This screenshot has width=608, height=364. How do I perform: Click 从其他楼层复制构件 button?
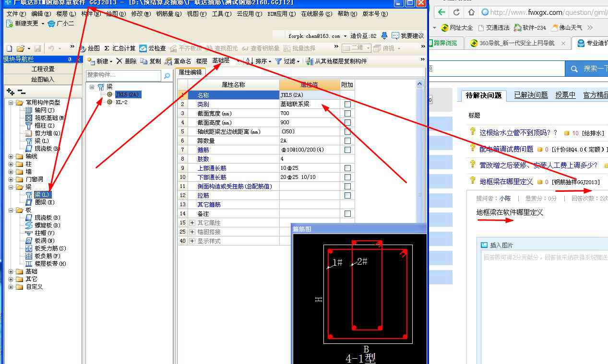337,61
